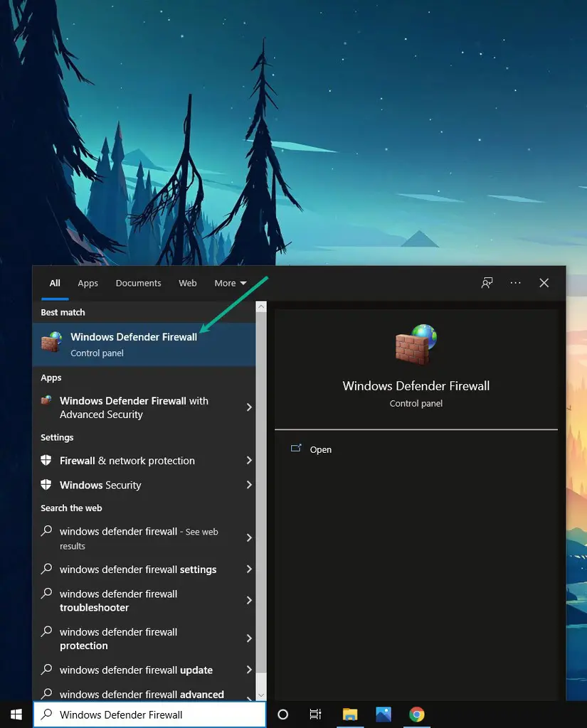Expand Windows Security result chevron
This screenshot has width=587, height=728.
[249, 485]
